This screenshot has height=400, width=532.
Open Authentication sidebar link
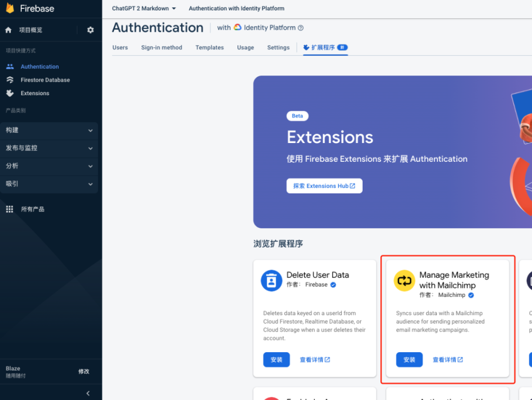(x=39, y=67)
